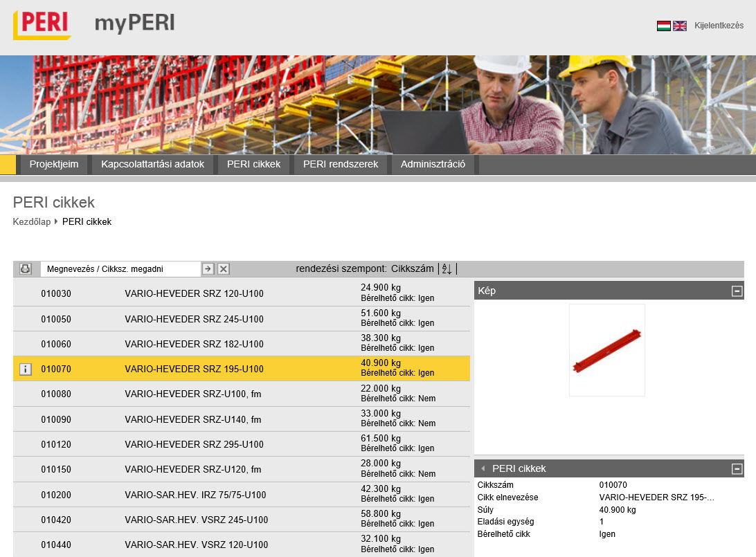The image size is (756, 557).
Task: Go to Kezdőlap in the breadcrumb
Action: click(32, 221)
